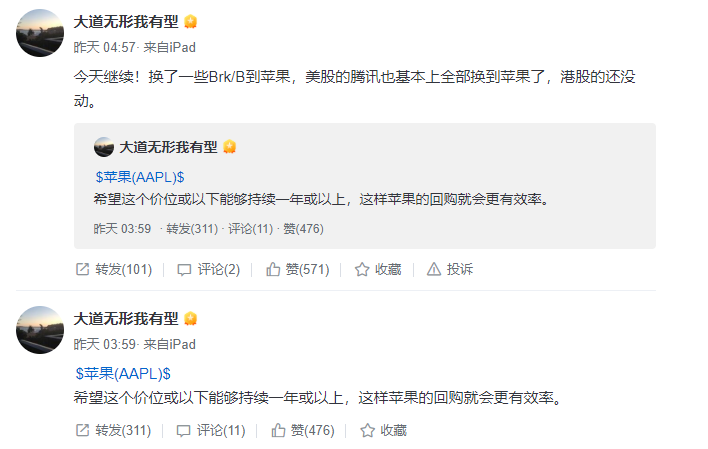Screen dimensions: 708x449
Task: Open small avatar in quoted post
Action: [104, 147]
